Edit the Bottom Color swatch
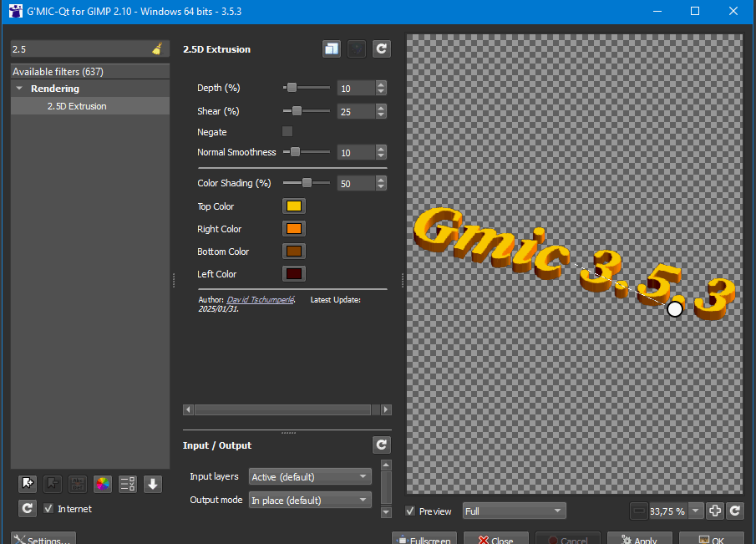The width and height of the screenshot is (756, 544). tap(293, 252)
